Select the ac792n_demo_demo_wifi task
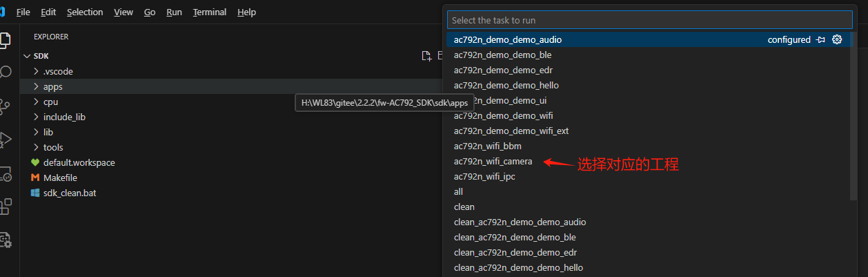The height and width of the screenshot is (277, 868). pos(650,115)
